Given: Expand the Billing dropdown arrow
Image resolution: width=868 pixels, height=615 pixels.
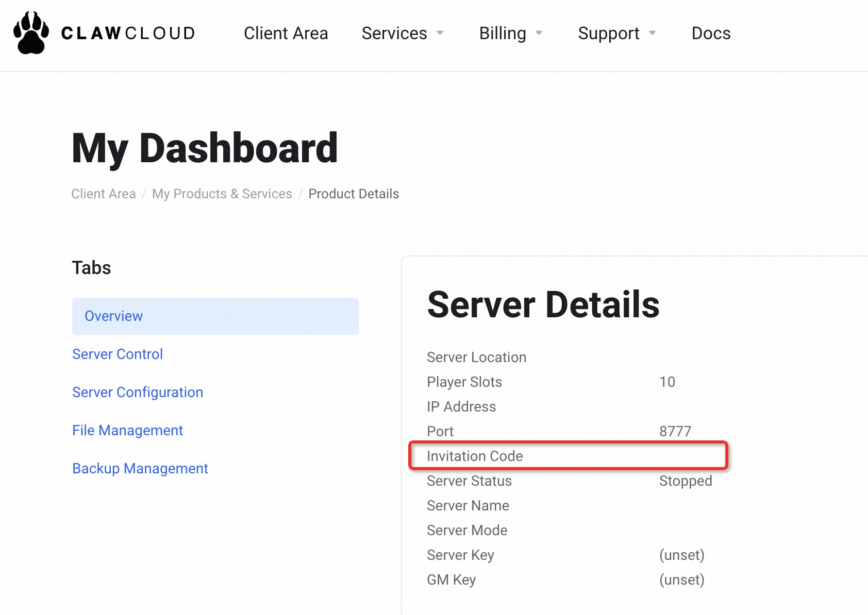Looking at the screenshot, I should point(539,33).
